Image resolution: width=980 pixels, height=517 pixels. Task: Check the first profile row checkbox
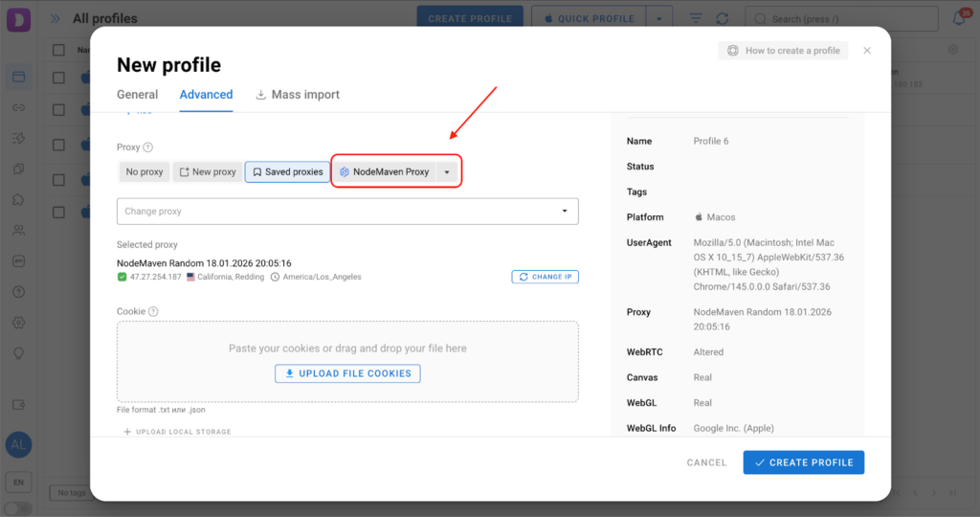click(x=59, y=79)
